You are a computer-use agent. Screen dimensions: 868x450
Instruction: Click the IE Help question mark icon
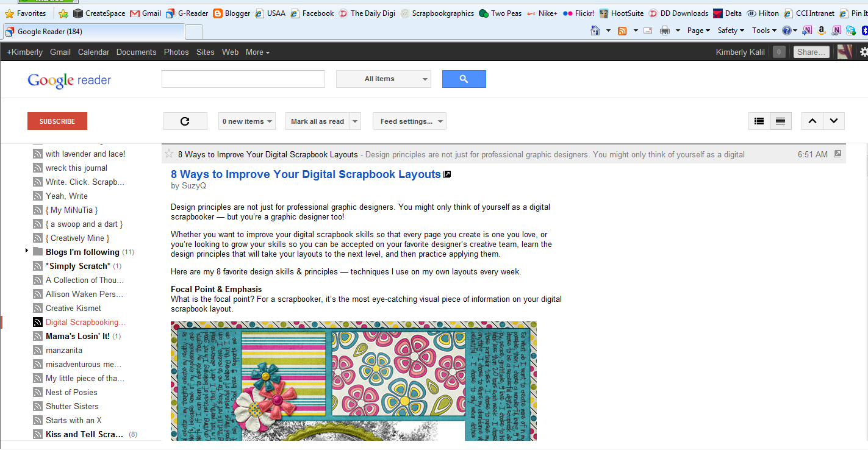[x=787, y=30]
